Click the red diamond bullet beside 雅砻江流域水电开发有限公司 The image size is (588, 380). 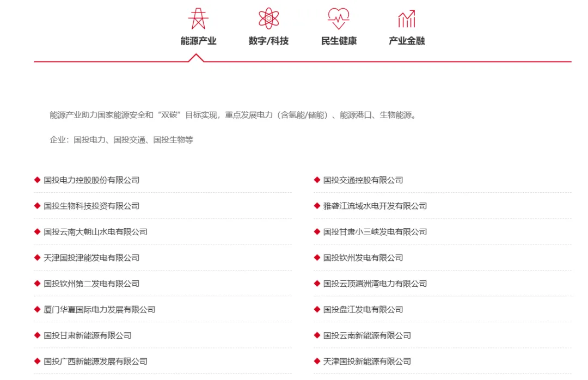tap(317, 206)
